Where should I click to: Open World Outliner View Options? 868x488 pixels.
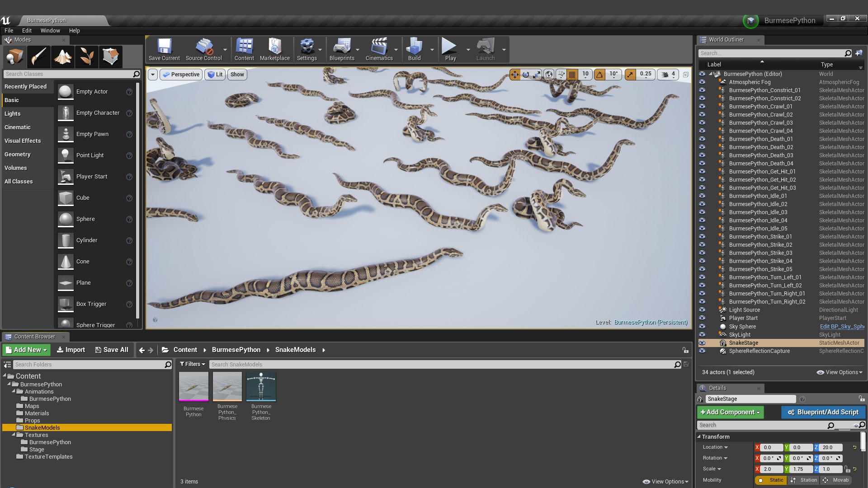coord(840,372)
